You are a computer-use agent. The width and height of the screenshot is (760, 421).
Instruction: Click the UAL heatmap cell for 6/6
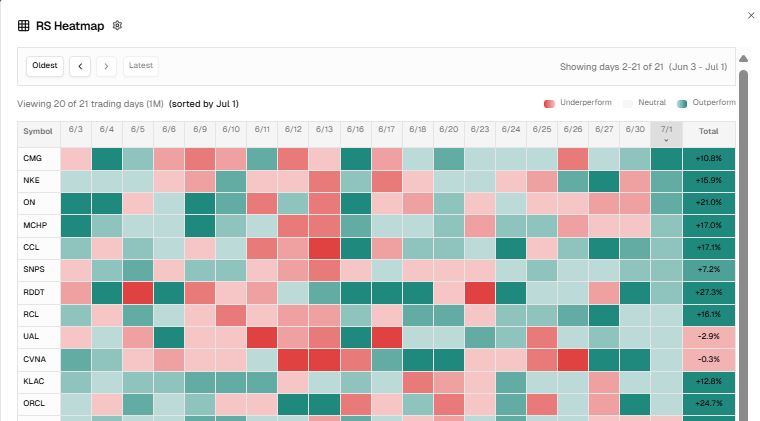[x=169, y=337]
